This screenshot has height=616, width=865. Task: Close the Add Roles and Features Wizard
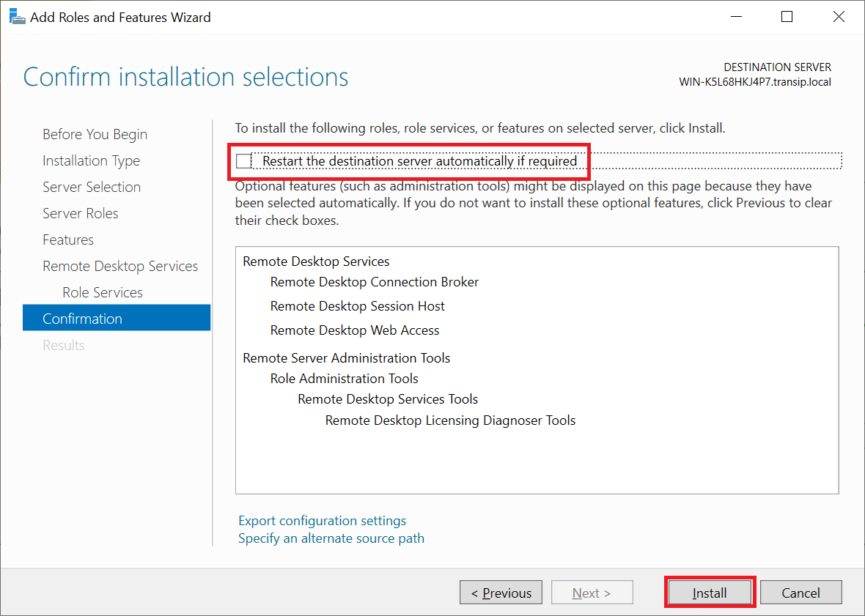click(839, 17)
